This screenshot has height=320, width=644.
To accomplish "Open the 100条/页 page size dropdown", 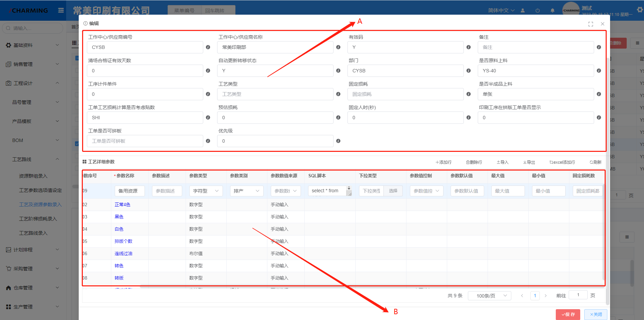I will [490, 296].
